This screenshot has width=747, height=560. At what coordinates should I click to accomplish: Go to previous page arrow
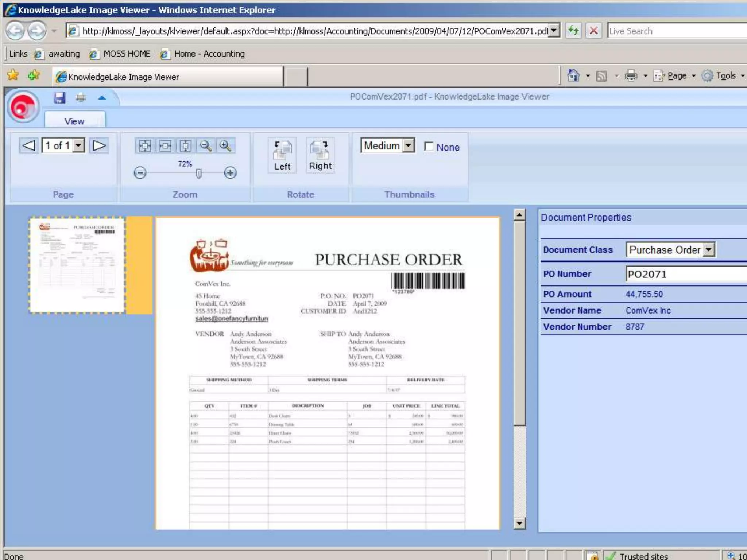point(28,146)
